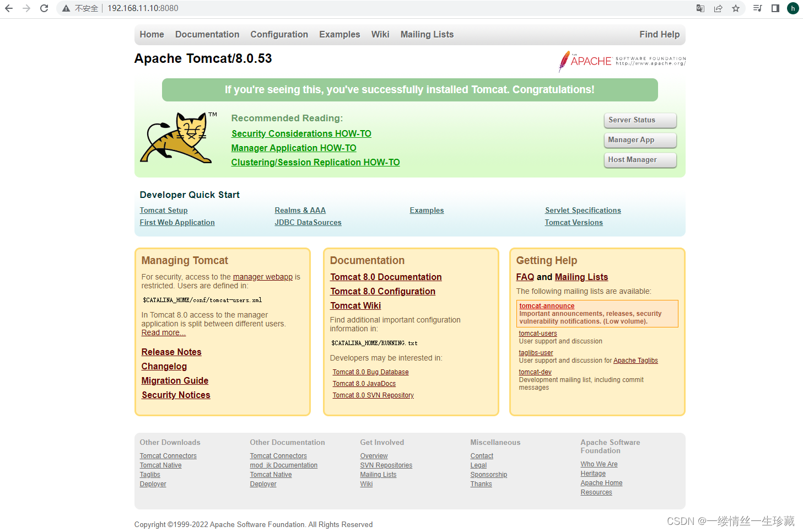Open Tomcat 8.0 SVN Repository link
The image size is (803, 532).
(x=373, y=395)
